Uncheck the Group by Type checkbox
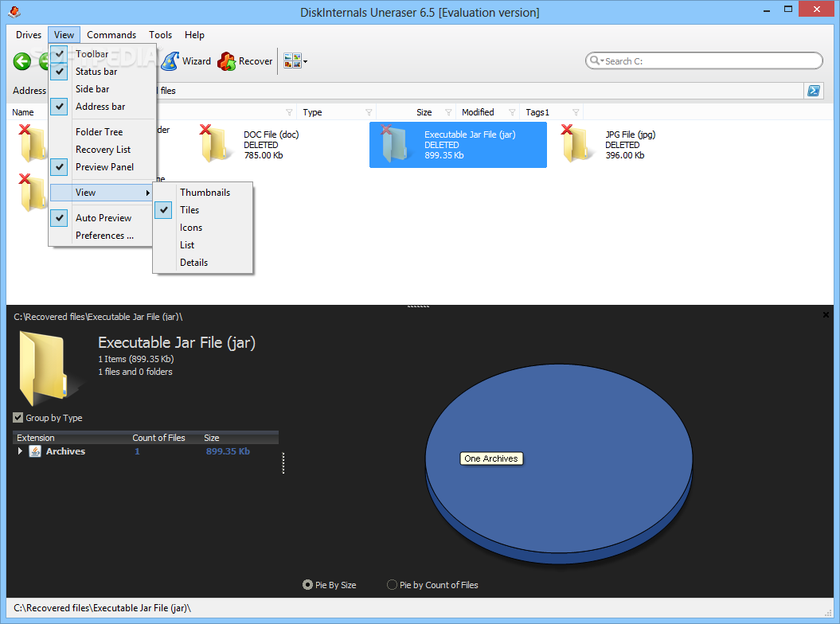This screenshot has height=624, width=840. (x=18, y=418)
